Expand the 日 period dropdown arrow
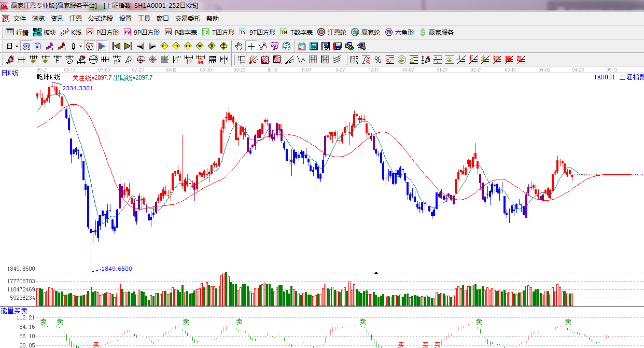This screenshot has width=644, height=348. tap(17, 46)
